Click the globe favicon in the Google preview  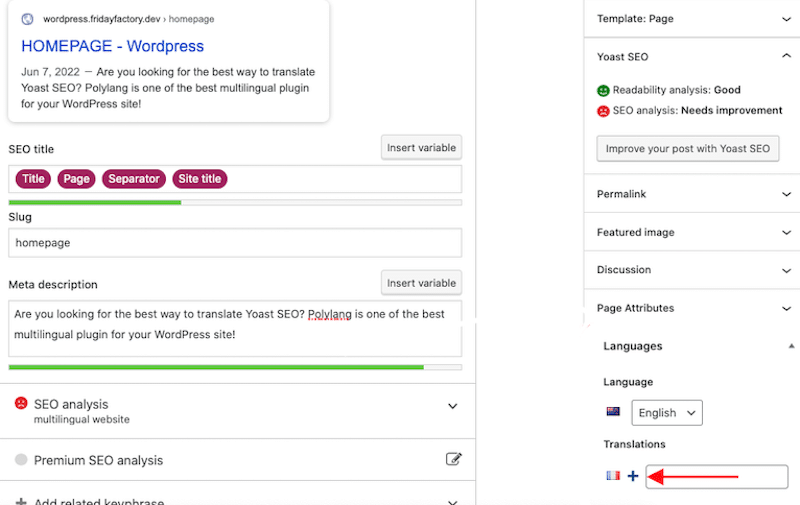[x=28, y=19]
